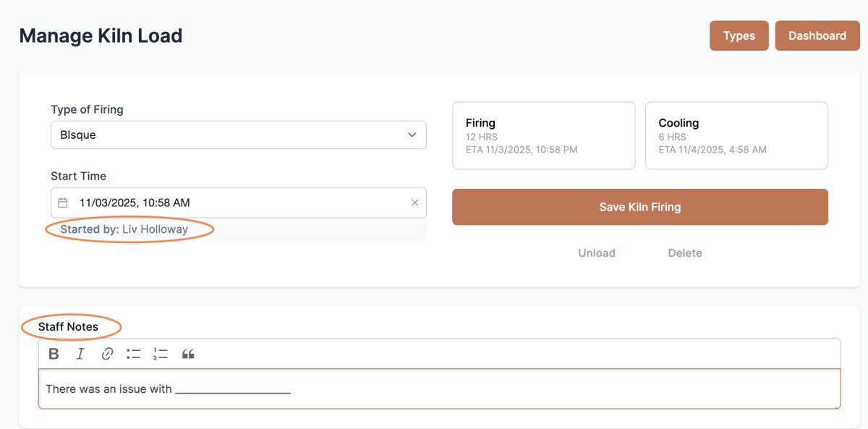Clear the Start Time field value

coord(414,203)
